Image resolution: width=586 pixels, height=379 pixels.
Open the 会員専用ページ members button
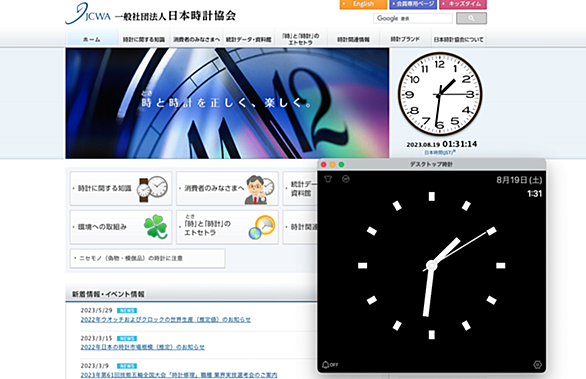point(413,4)
